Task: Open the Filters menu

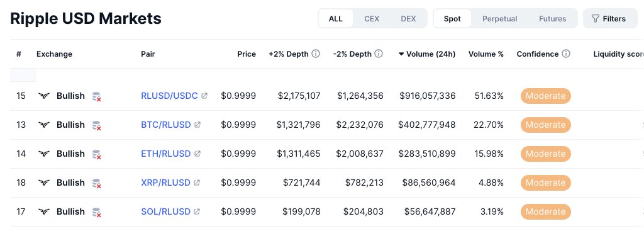Action: tap(610, 18)
